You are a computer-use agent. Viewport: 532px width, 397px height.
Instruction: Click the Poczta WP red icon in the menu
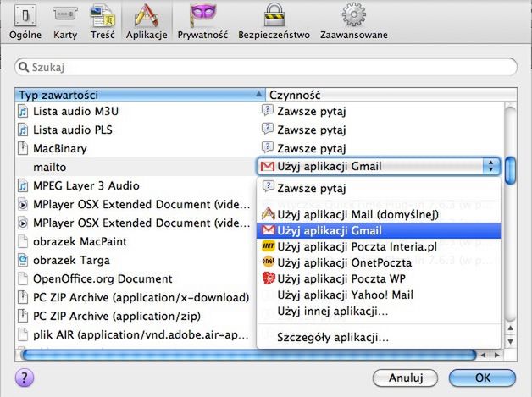(x=268, y=278)
